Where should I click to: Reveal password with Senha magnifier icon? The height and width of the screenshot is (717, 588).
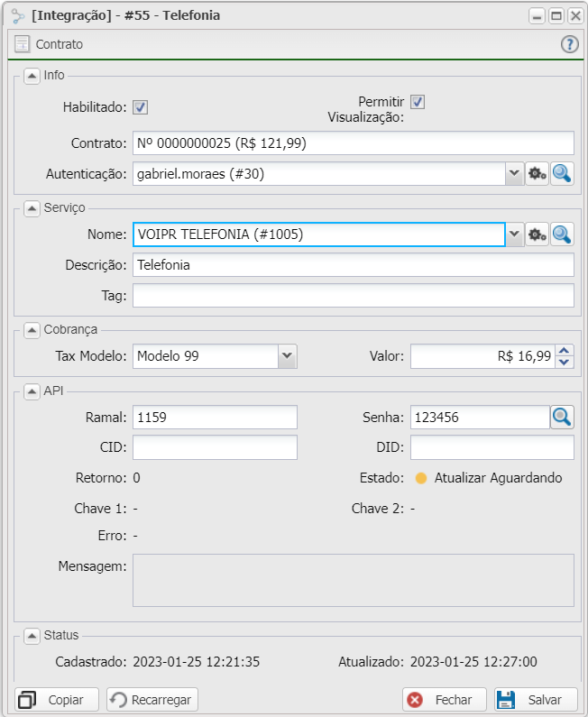click(562, 417)
